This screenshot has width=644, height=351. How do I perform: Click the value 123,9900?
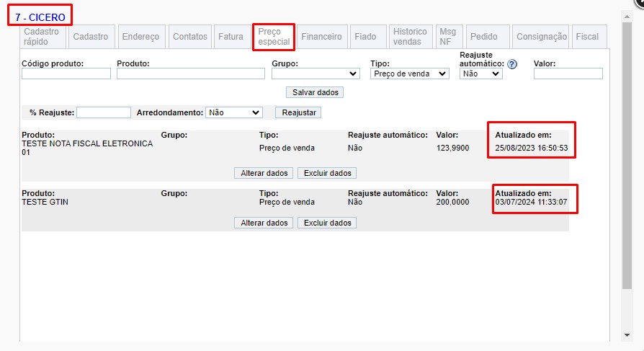pos(452,148)
